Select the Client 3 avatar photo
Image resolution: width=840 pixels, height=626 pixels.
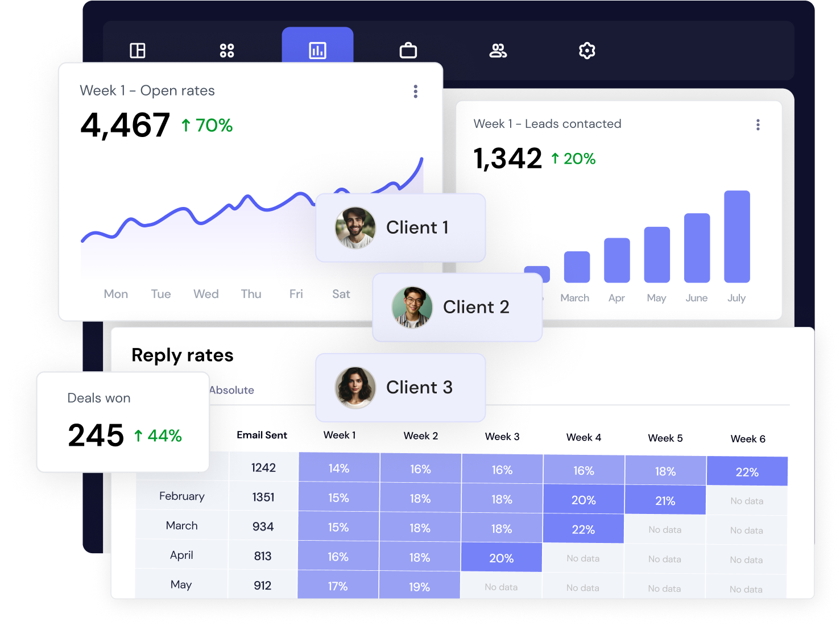click(x=355, y=388)
